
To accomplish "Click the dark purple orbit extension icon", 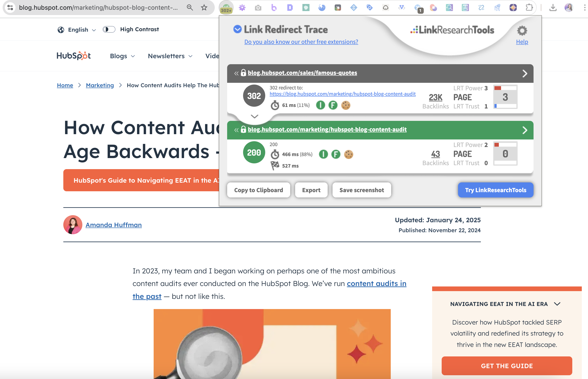I will coord(513,8).
